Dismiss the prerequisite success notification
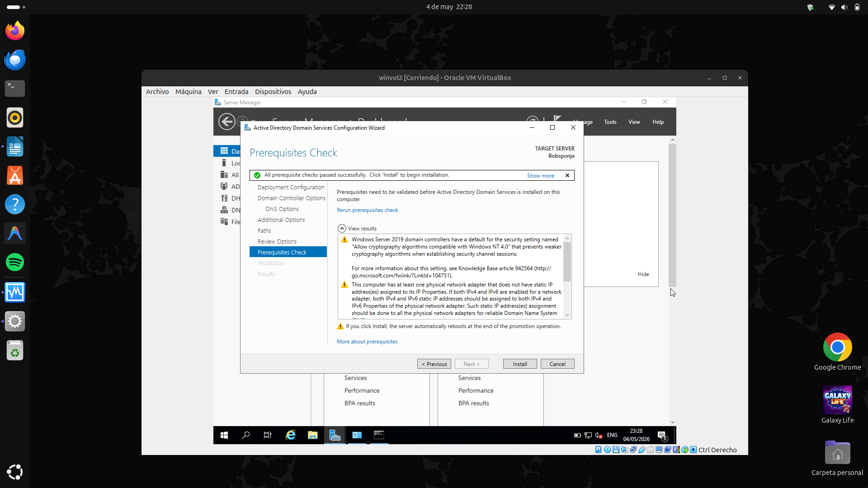 [x=567, y=175]
